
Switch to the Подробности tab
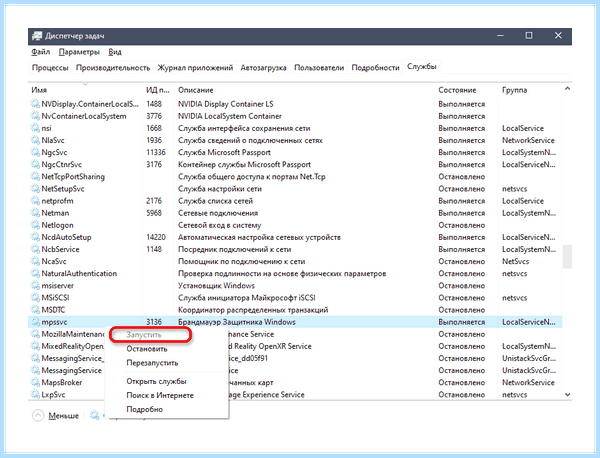point(375,68)
